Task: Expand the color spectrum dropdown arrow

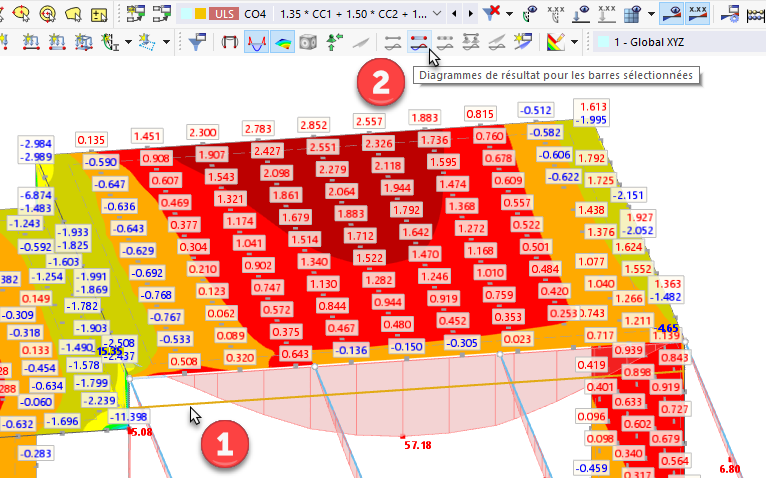Action: click(x=574, y=42)
